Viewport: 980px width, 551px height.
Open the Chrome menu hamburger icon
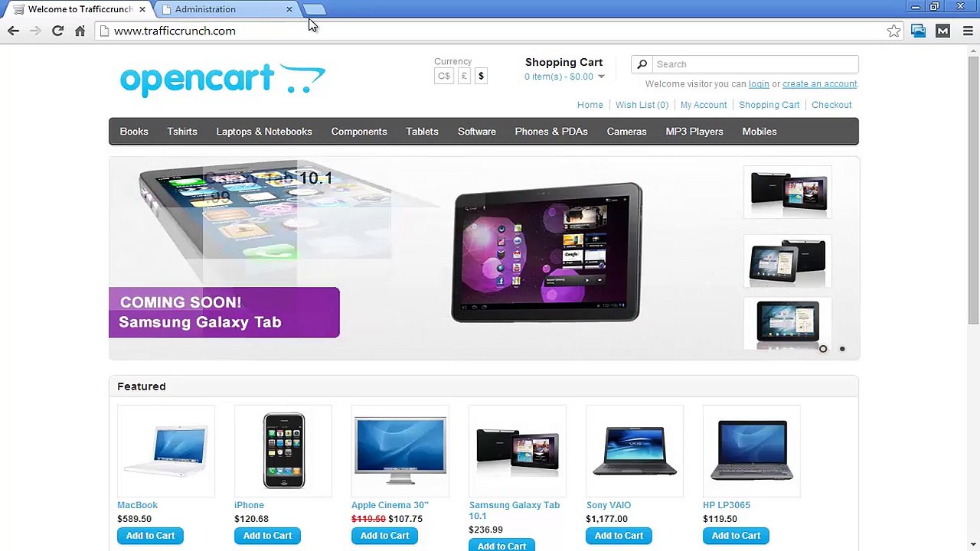[x=968, y=31]
